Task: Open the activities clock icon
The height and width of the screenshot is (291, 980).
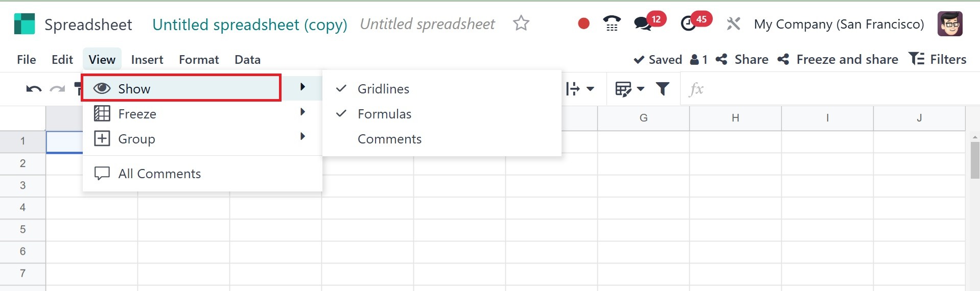Action: 689,23
